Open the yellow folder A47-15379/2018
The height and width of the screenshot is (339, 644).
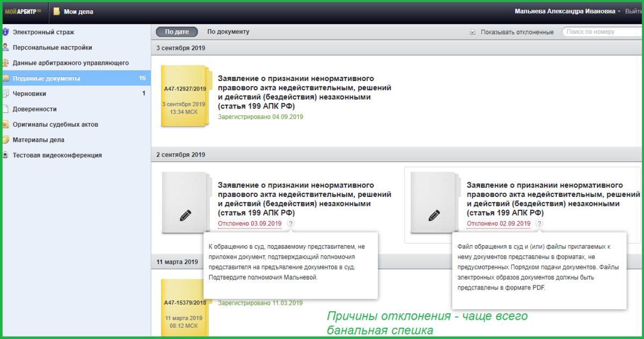pos(186,307)
